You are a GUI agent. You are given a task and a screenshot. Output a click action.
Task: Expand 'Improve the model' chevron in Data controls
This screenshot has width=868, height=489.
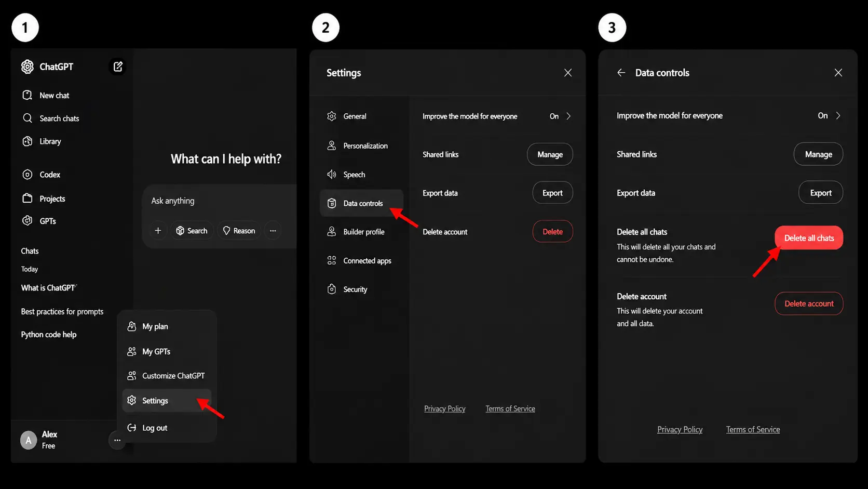[838, 116]
